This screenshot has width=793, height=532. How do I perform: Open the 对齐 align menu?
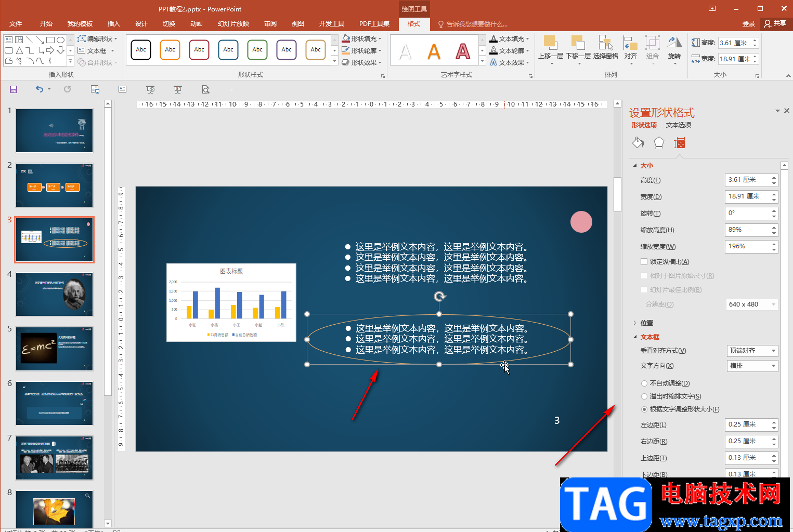(631, 50)
